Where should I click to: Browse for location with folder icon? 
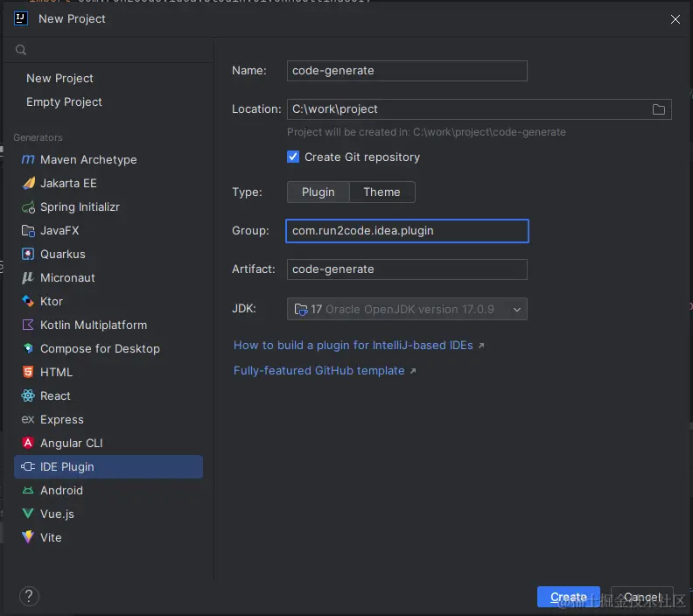(659, 109)
